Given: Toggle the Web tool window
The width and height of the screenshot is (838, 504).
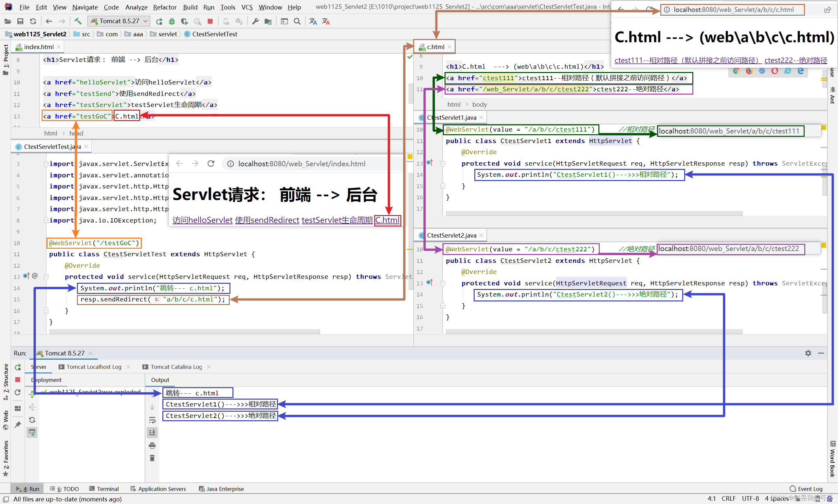Looking at the screenshot, I should click(x=6, y=420).
